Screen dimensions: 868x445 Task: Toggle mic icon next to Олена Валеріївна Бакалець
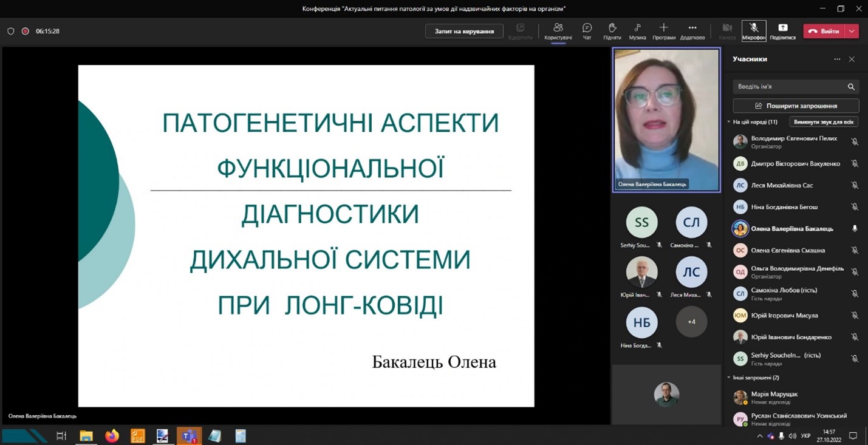(855, 229)
